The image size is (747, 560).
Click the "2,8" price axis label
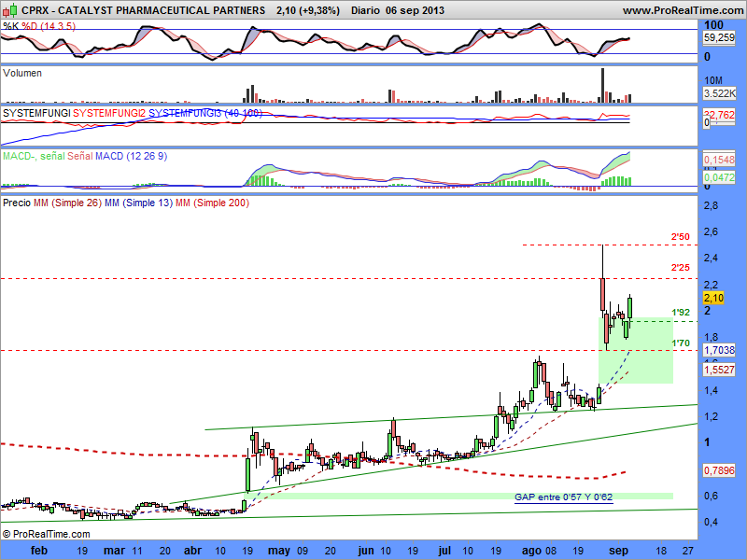pyautogui.click(x=711, y=205)
